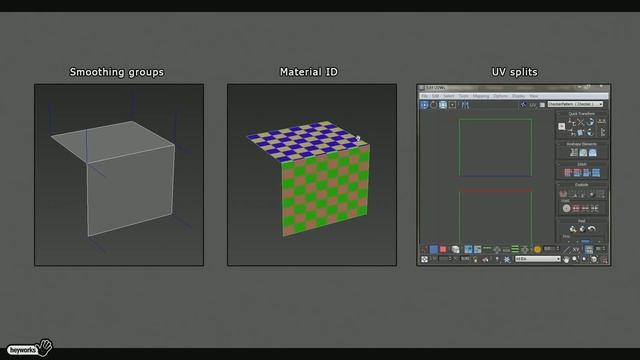Open the Select menu in Edit UVWs
Viewport: 640px width, 360px height.
[449, 96]
